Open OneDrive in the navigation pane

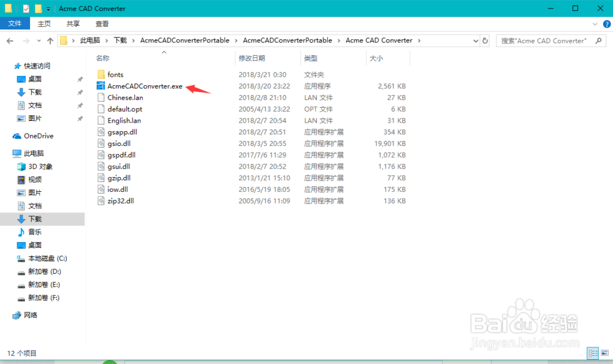tap(39, 135)
